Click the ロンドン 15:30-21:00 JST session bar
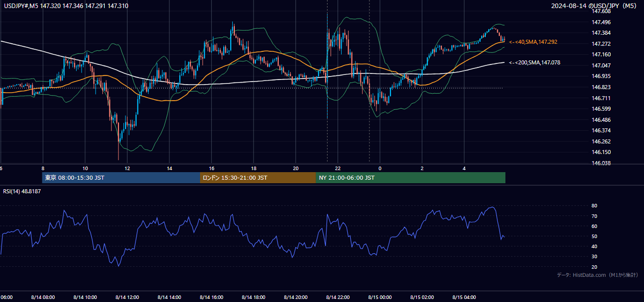644x302 pixels. [258, 178]
